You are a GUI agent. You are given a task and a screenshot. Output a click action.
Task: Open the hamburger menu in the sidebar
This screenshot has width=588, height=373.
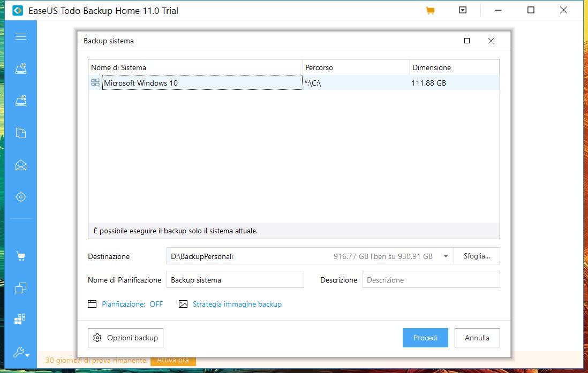click(21, 36)
